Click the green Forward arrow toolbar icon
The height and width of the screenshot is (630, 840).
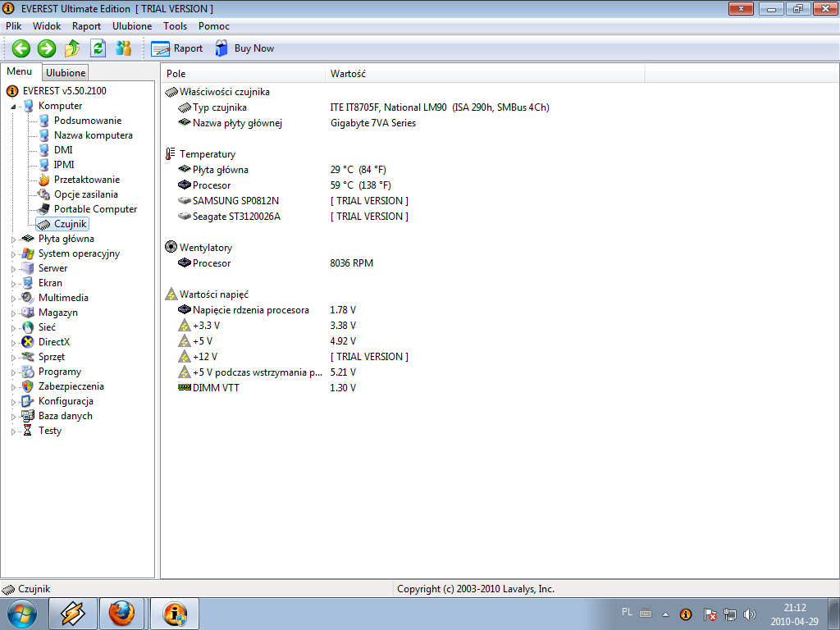[47, 48]
